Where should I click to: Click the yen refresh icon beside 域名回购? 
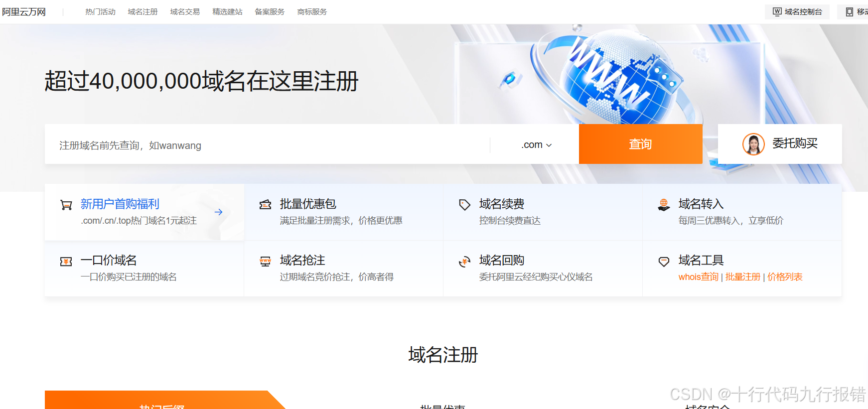pos(464,261)
